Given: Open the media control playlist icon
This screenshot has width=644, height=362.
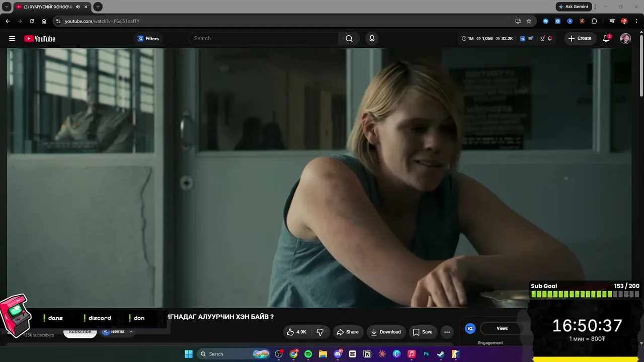Looking at the screenshot, I should 612,21.
